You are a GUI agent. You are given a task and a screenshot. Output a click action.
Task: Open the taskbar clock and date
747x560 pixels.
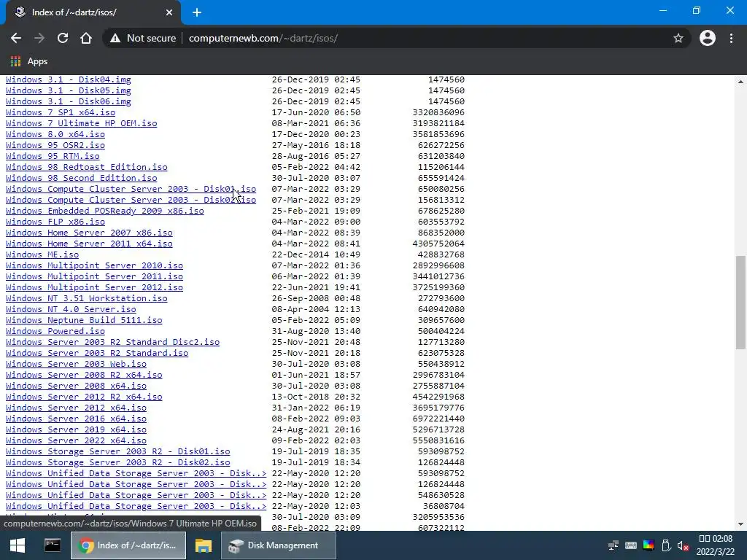pyautogui.click(x=716, y=545)
